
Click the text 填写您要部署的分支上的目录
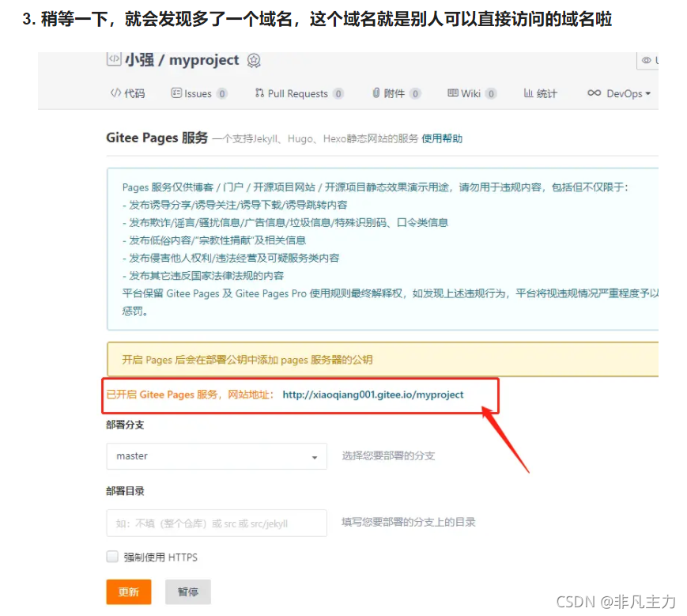point(409,522)
